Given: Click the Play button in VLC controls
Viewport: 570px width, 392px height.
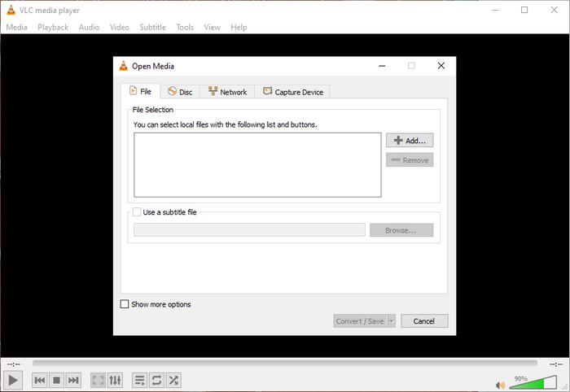Looking at the screenshot, I should click(13, 380).
